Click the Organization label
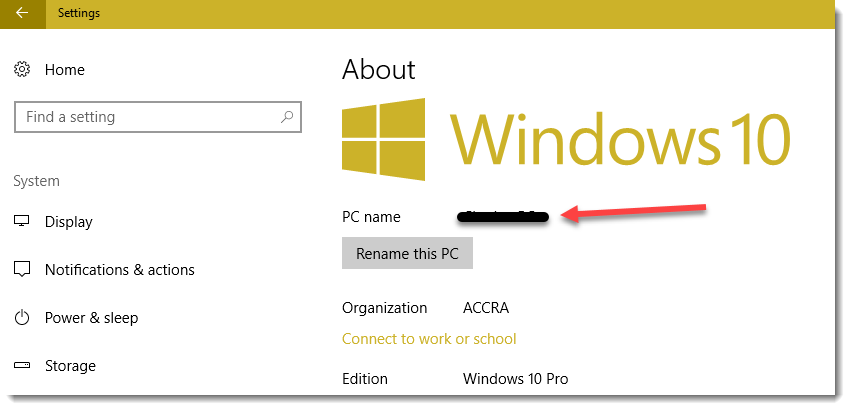 (x=384, y=308)
